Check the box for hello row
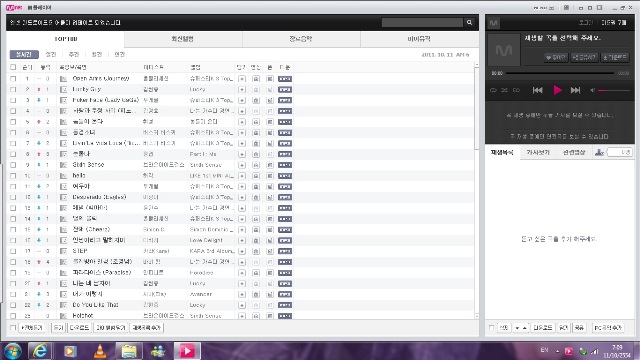This screenshot has height=360, width=640. pos(13,176)
